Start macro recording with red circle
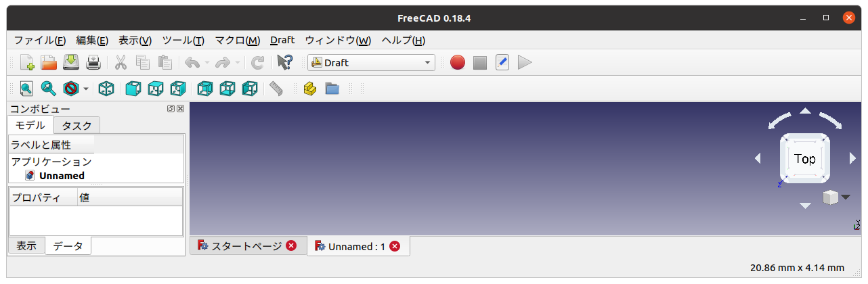 (458, 63)
